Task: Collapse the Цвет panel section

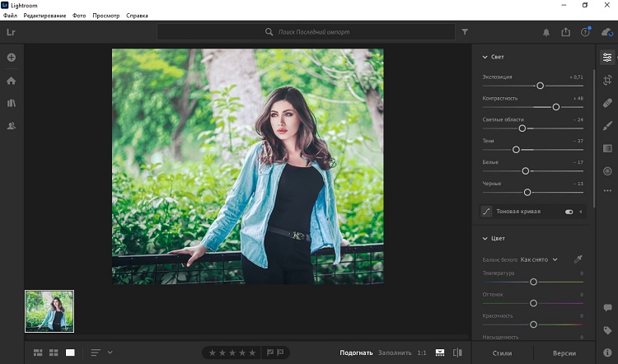Action: coord(484,238)
